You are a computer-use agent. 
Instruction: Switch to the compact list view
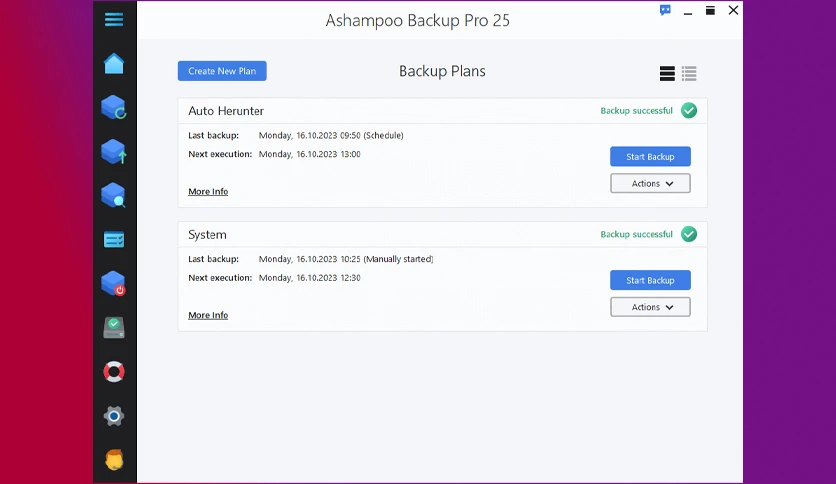coord(689,74)
